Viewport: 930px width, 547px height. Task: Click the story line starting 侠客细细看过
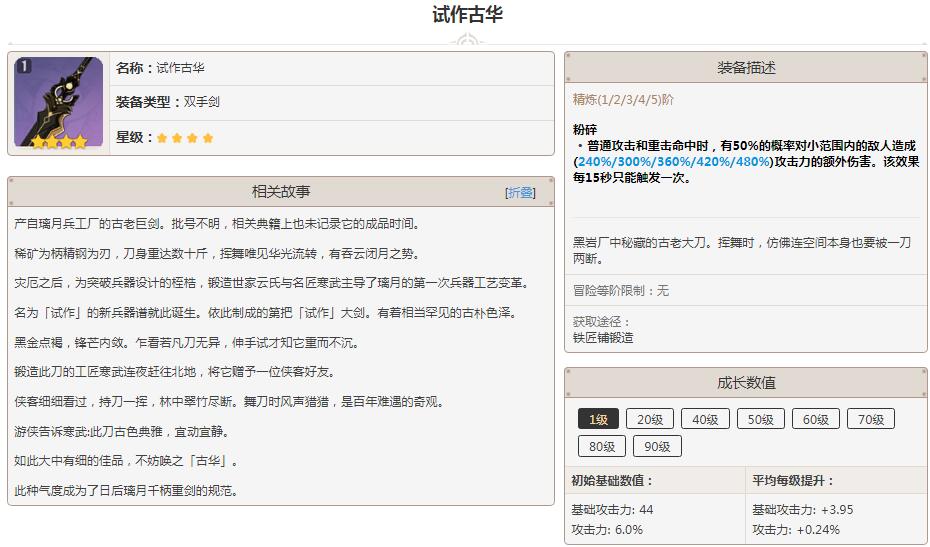pyautogui.click(x=230, y=402)
